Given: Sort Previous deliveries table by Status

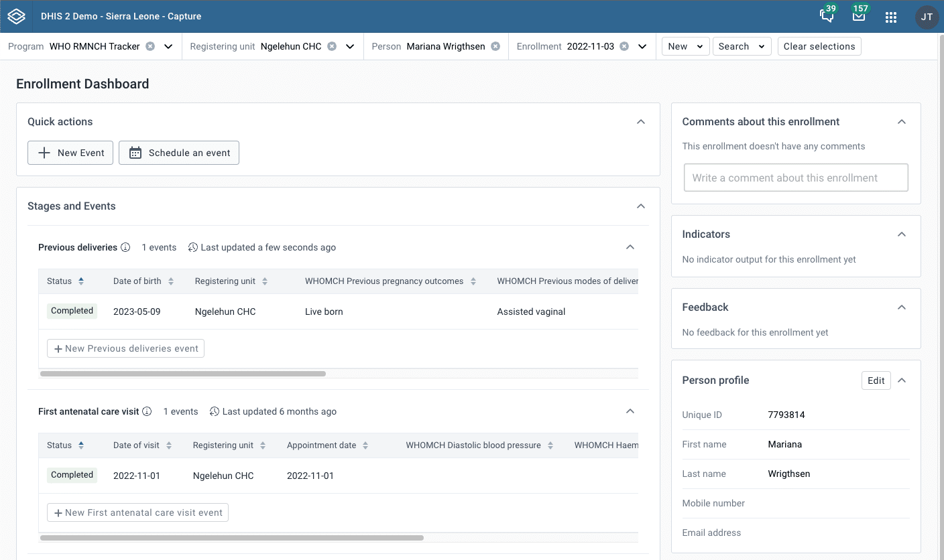Looking at the screenshot, I should click(81, 281).
